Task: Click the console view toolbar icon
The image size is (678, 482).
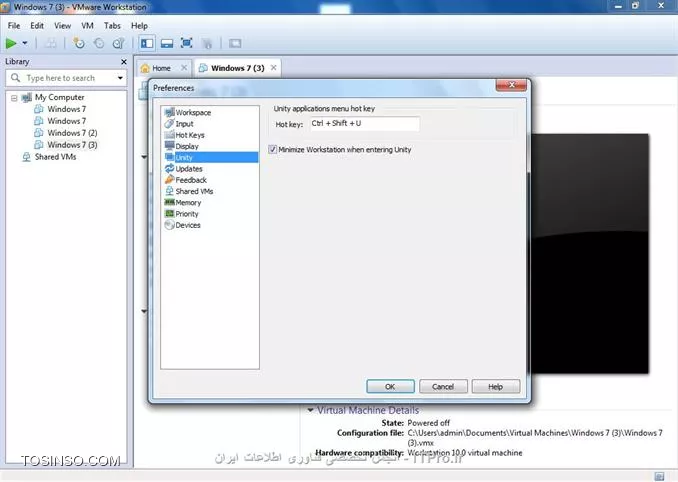Action: (235, 43)
